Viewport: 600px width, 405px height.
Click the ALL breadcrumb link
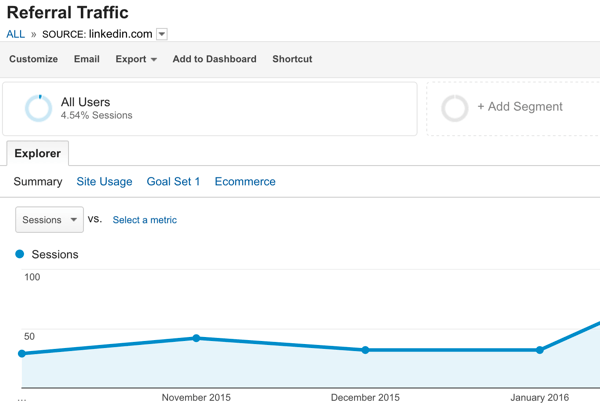pyautogui.click(x=15, y=34)
